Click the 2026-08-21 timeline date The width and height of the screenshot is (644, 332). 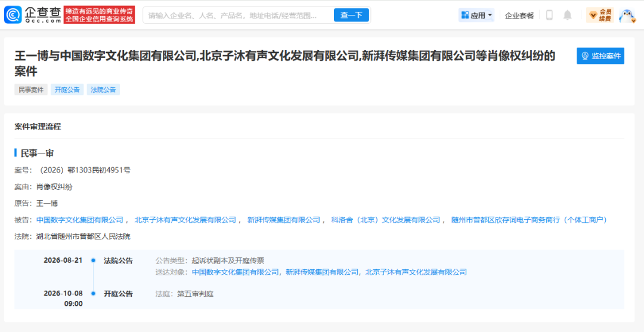pos(63,260)
